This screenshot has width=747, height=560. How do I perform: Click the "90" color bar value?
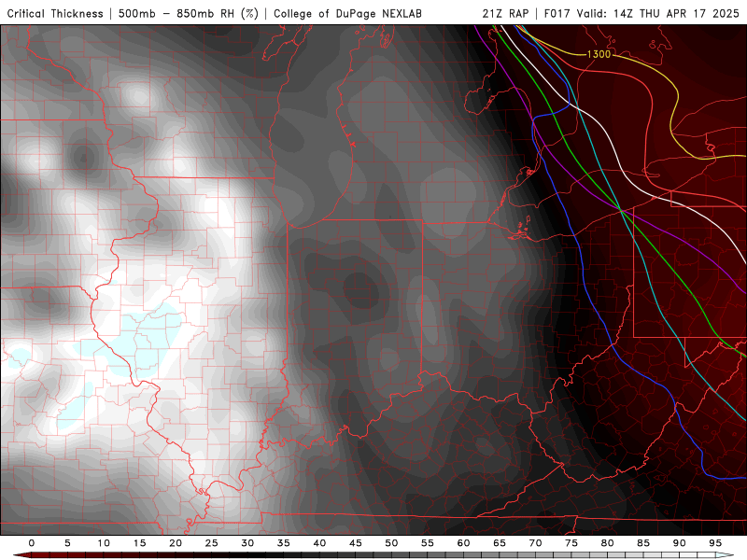[679, 543]
